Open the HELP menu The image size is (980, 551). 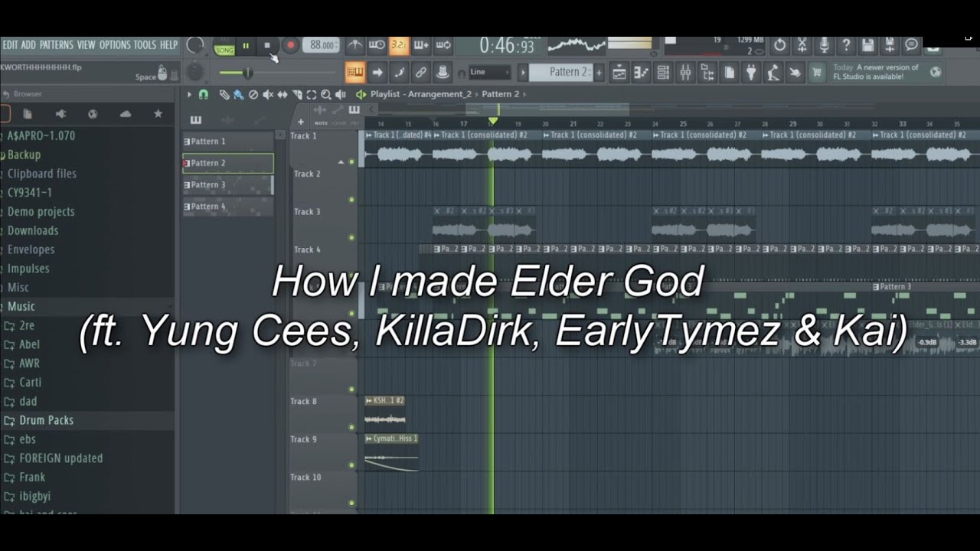tap(168, 45)
